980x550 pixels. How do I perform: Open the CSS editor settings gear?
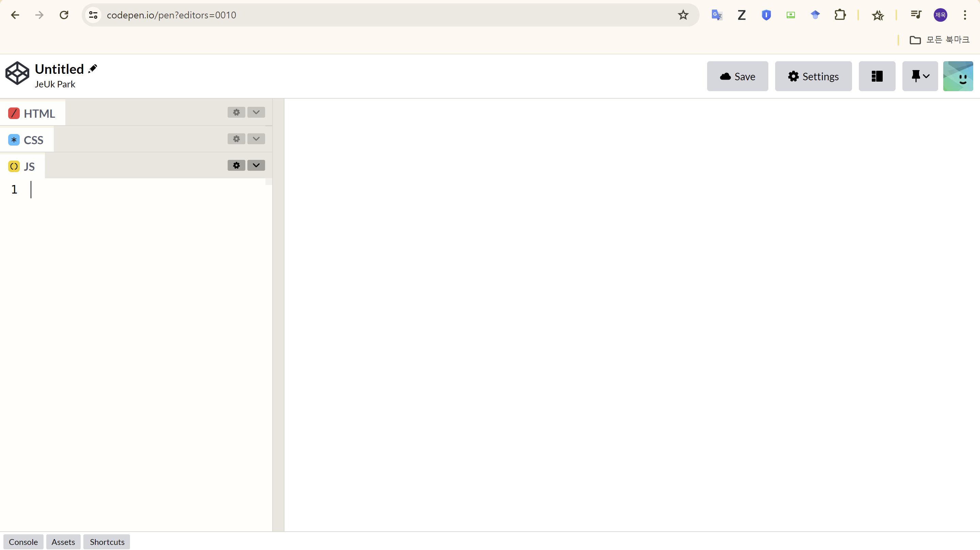click(236, 139)
